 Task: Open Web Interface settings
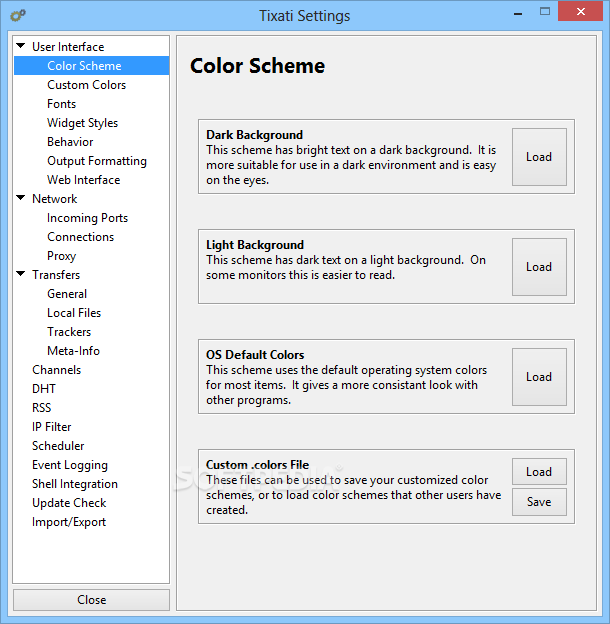point(84,180)
